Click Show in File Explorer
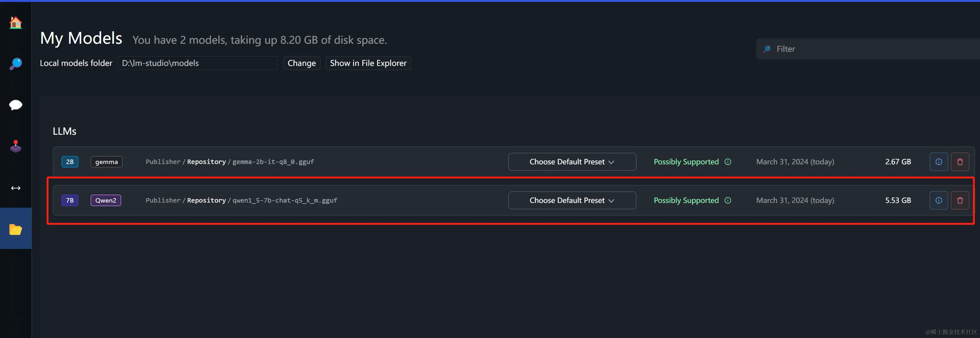The height and width of the screenshot is (338, 980). click(368, 63)
